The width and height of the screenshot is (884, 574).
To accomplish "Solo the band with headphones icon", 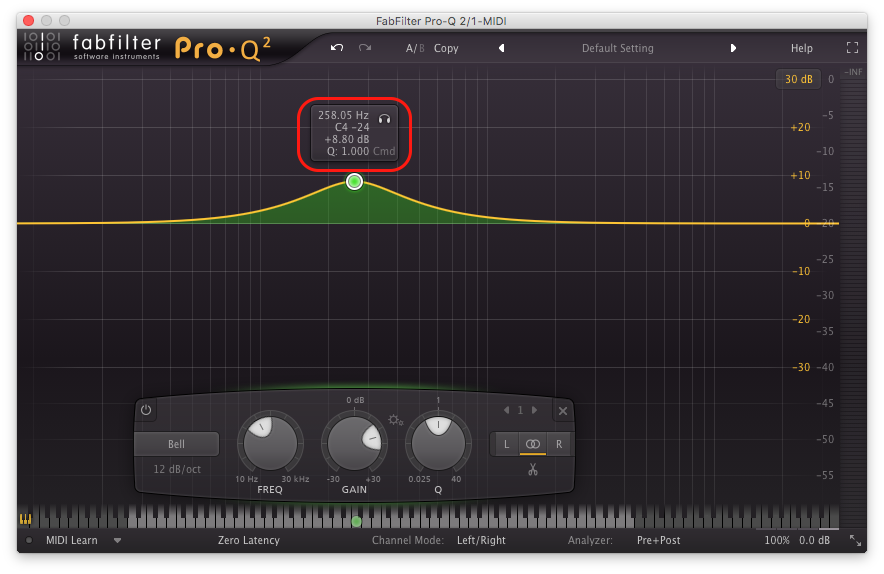I will pyautogui.click(x=384, y=119).
